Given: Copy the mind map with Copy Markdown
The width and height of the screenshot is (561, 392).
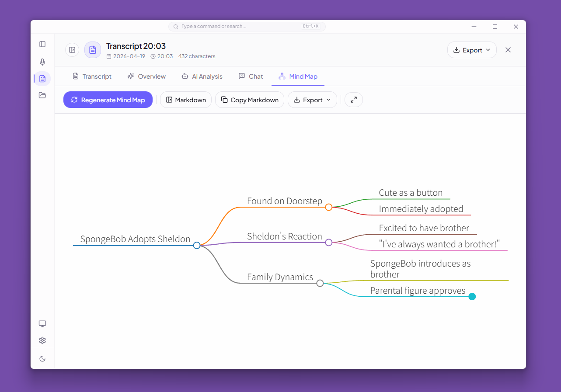Looking at the screenshot, I should (249, 100).
